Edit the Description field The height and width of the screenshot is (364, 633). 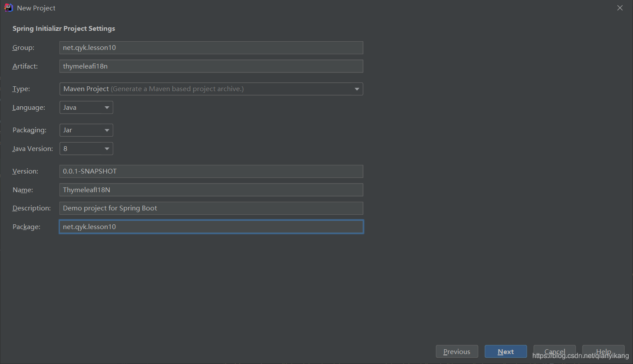coord(211,208)
